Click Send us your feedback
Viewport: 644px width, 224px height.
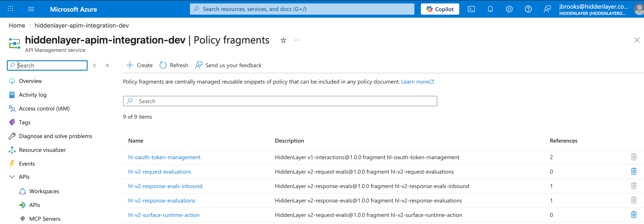tap(229, 65)
